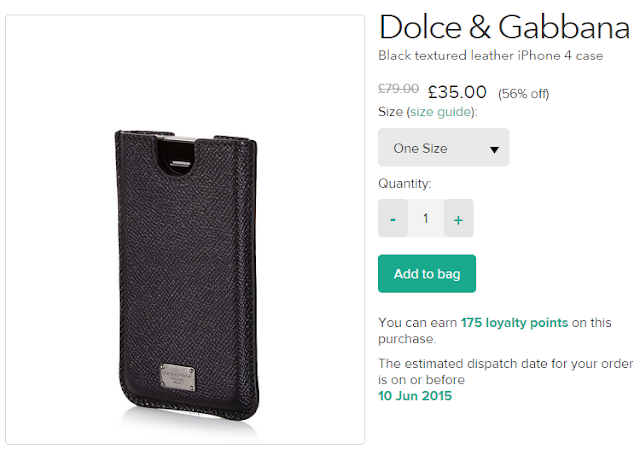640x461 pixels.
Task: Open the One Size dropdown
Action: click(x=443, y=148)
